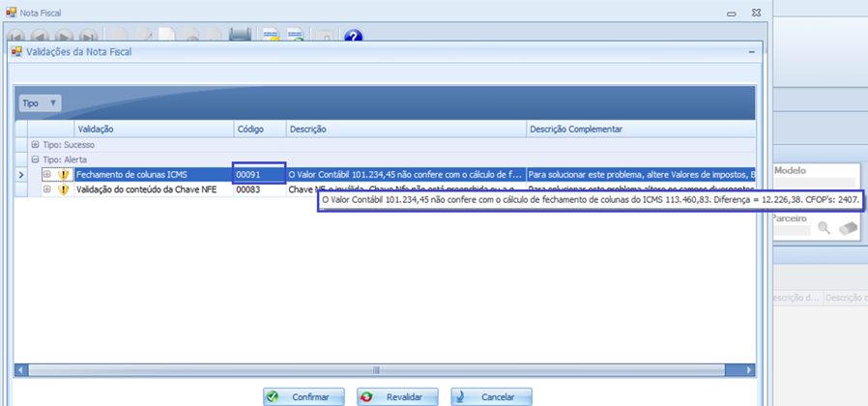868x406 pixels.
Task: Click warning icon on Chave NFE validation row
Action: 64,189
